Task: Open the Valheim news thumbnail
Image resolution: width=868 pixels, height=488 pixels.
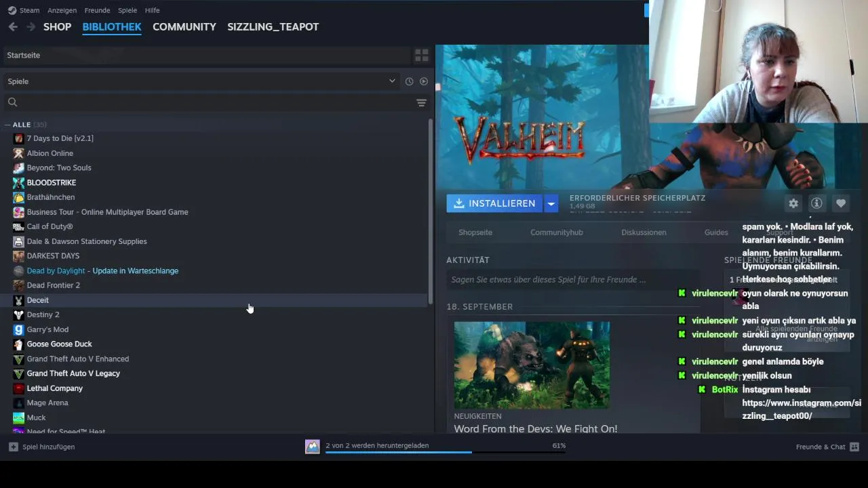Action: tap(532, 365)
